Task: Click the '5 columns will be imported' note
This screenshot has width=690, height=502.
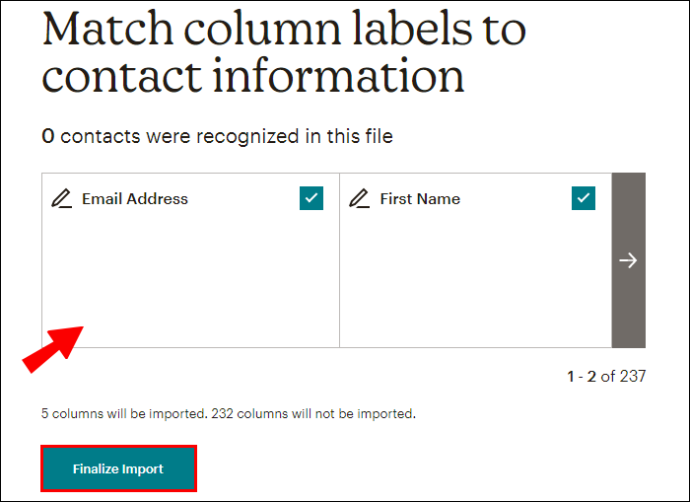Action: click(x=124, y=414)
